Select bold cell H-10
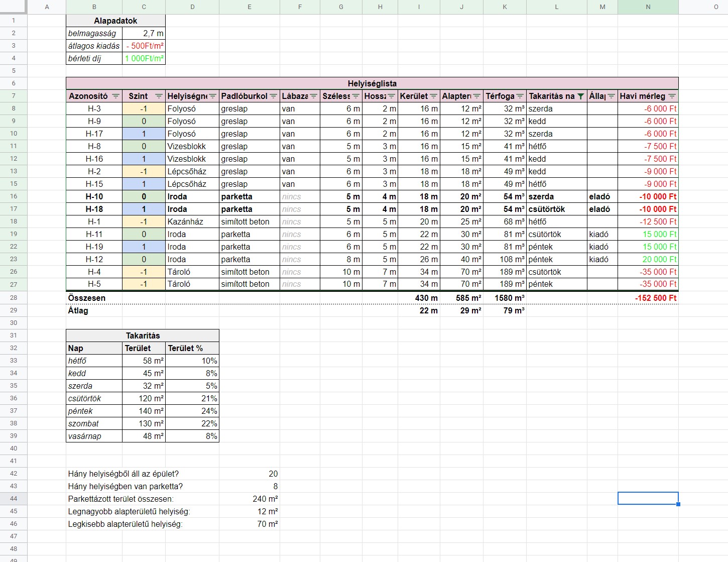This screenshot has height=562, width=728. click(94, 196)
